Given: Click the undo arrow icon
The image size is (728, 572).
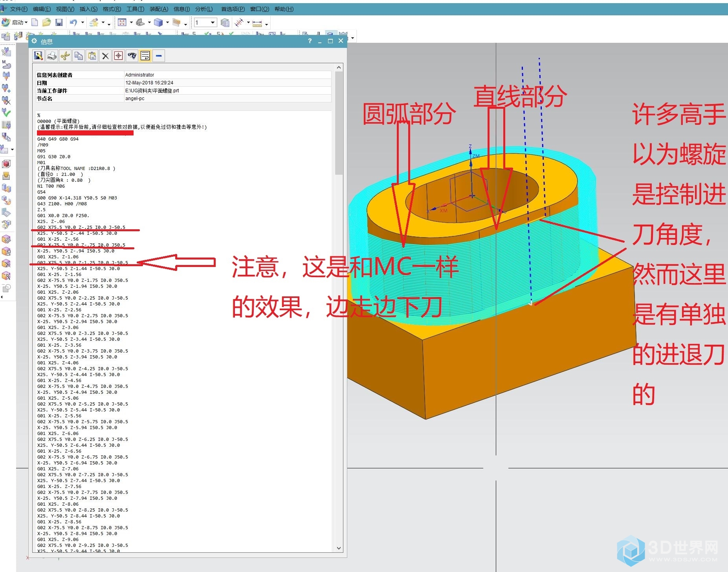Looking at the screenshot, I should 73,22.
